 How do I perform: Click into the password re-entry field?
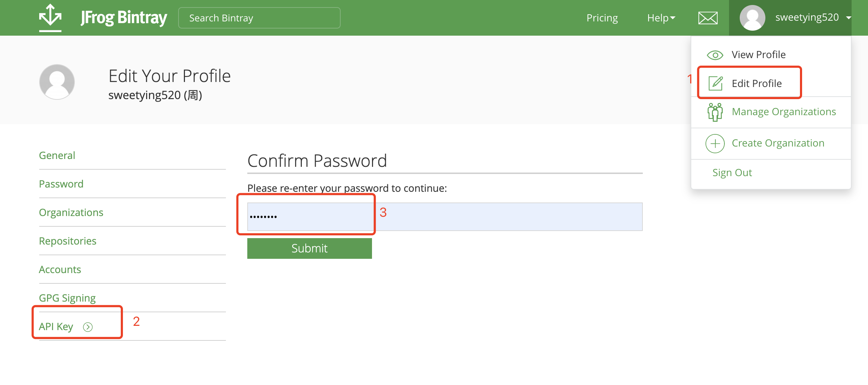[x=445, y=217]
